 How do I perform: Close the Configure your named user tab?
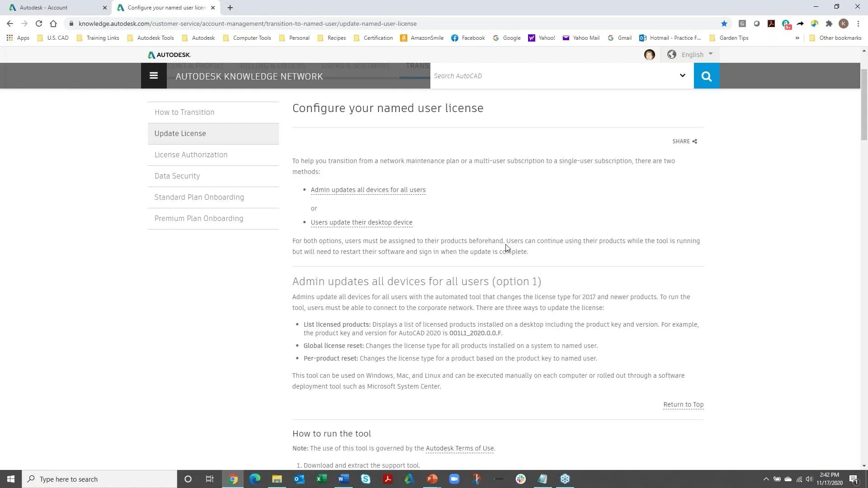click(x=213, y=8)
